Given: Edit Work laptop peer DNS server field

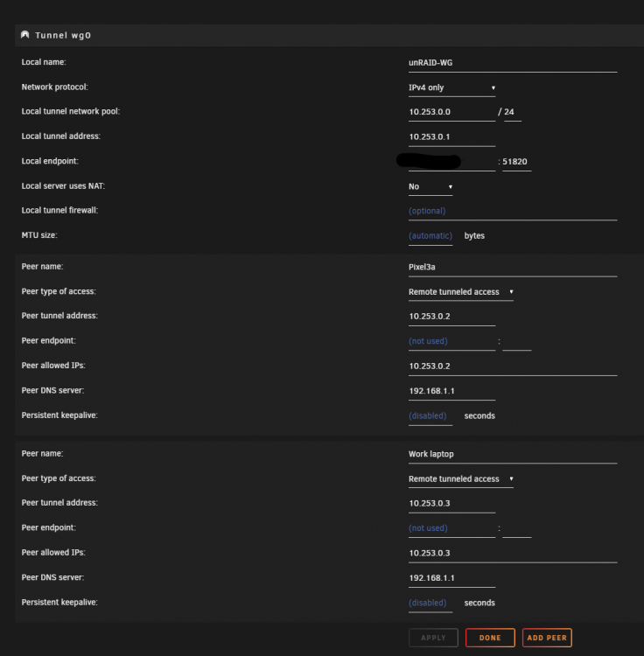Looking at the screenshot, I should [451, 578].
